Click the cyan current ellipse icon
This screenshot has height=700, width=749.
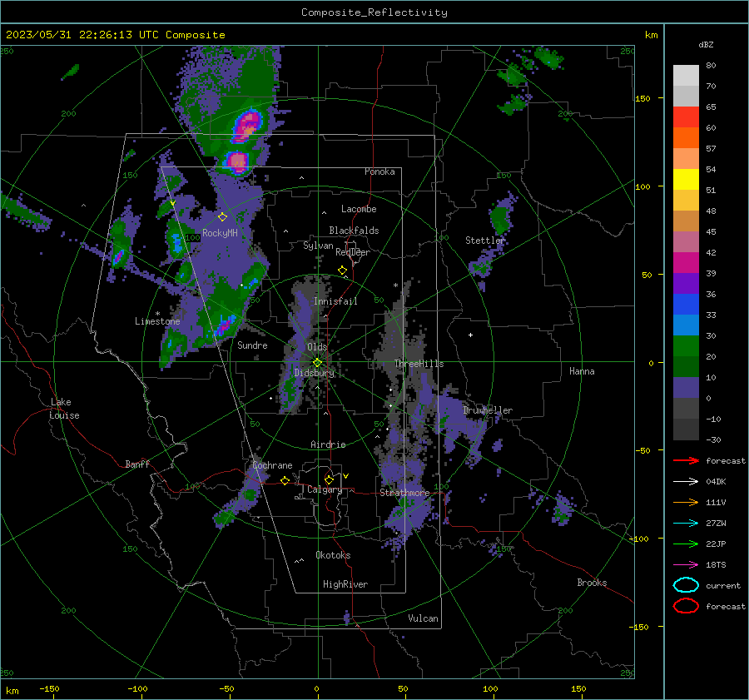click(x=686, y=585)
